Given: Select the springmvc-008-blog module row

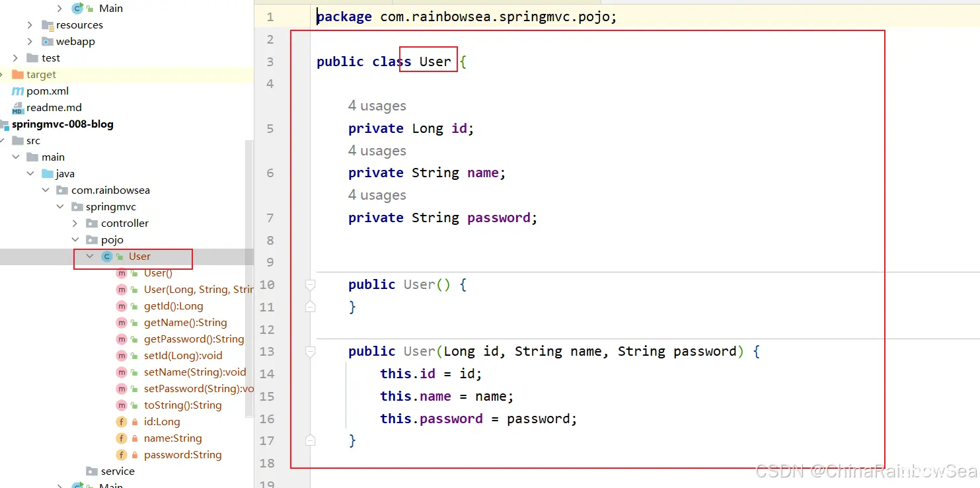Looking at the screenshot, I should coord(127,124).
